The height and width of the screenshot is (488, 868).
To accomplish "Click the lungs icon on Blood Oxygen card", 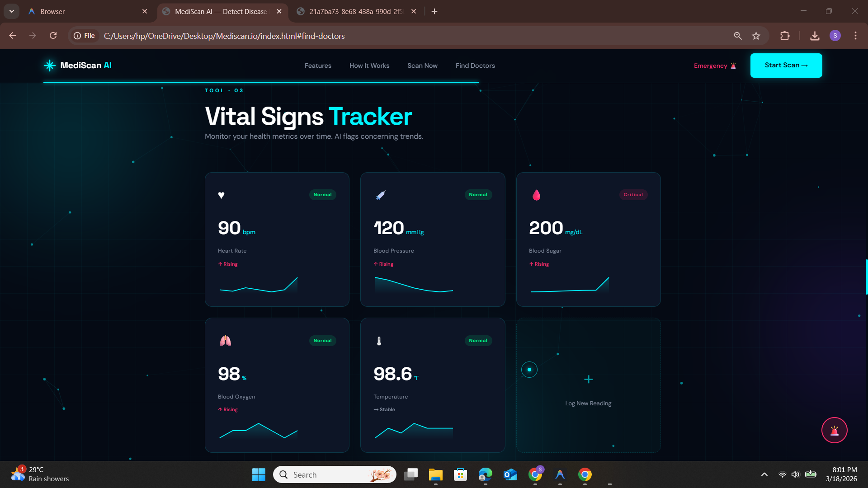I will point(225,341).
